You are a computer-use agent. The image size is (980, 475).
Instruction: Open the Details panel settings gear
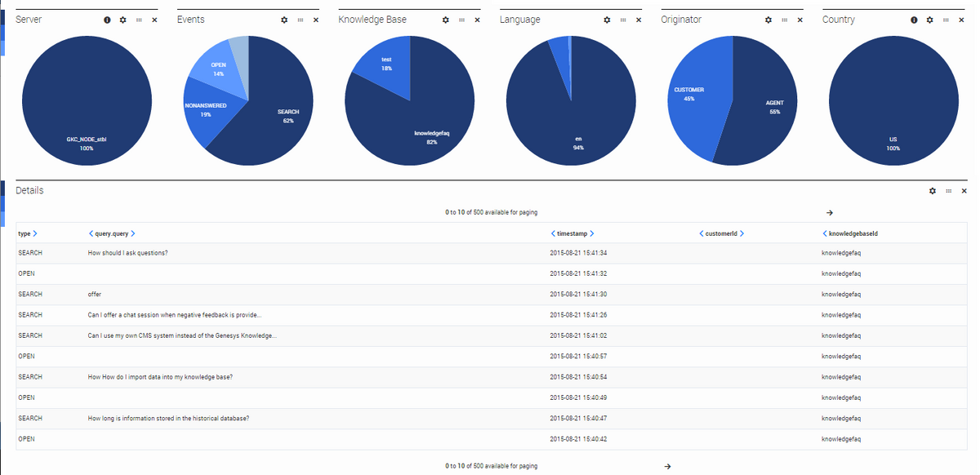(x=932, y=191)
